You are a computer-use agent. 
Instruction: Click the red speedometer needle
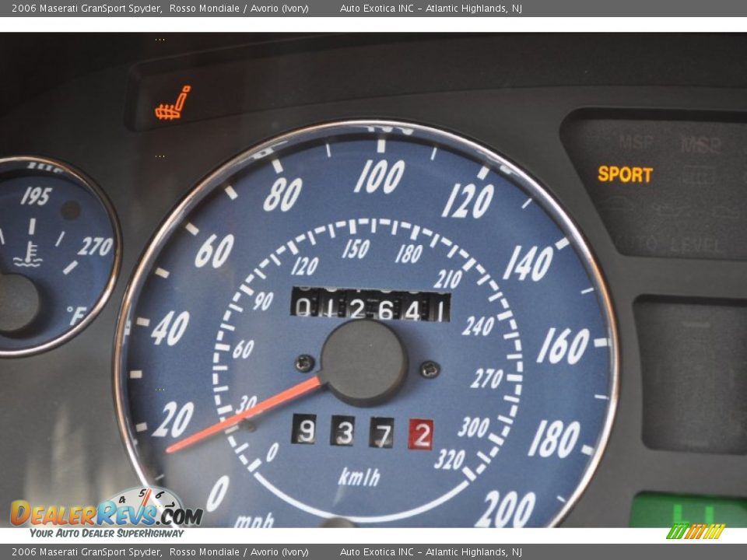click(245, 415)
